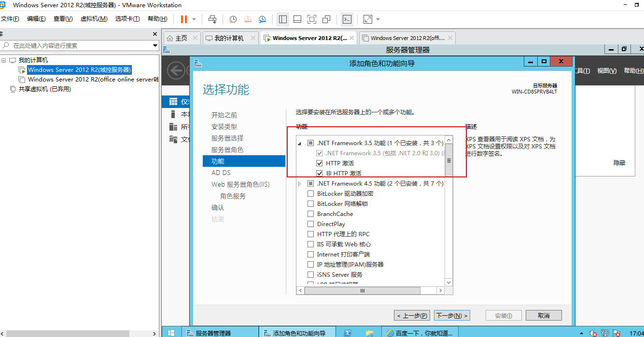Open PowerShell from the guest taskbar
The width and height of the screenshot is (644, 337).
tap(347, 333)
